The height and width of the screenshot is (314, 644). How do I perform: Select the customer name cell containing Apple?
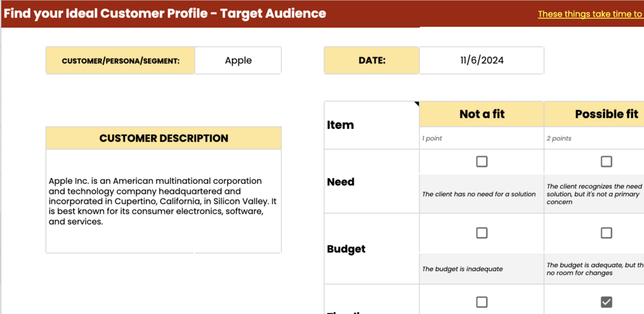pyautogui.click(x=238, y=61)
